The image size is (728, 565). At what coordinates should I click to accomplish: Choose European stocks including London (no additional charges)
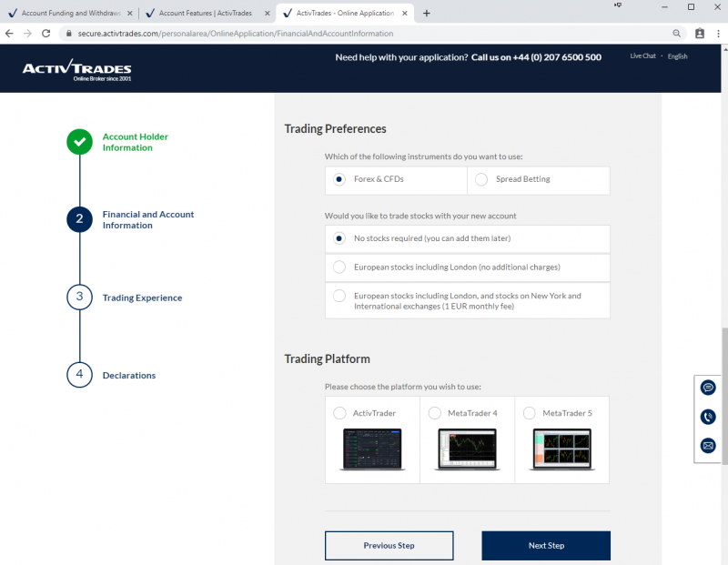[x=468, y=267]
